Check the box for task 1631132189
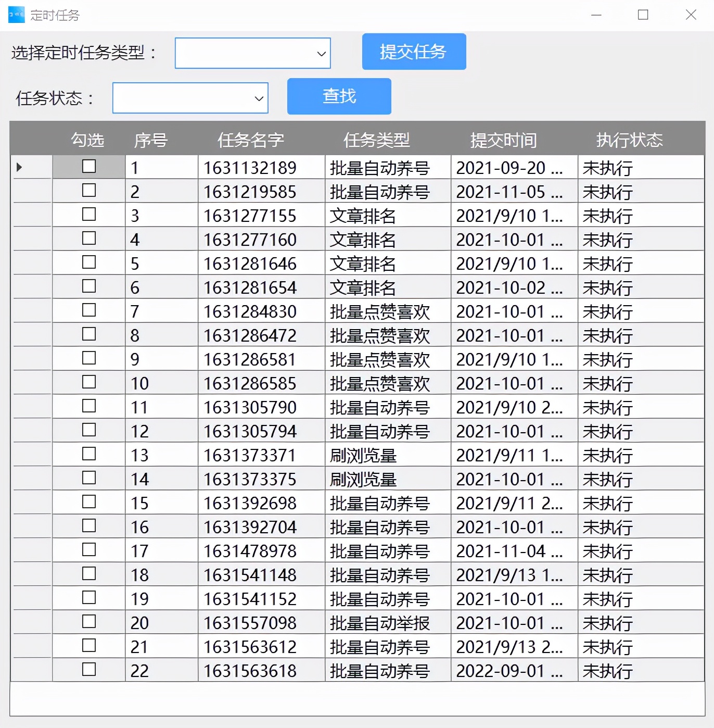The height and width of the screenshot is (728, 714). pos(89,167)
